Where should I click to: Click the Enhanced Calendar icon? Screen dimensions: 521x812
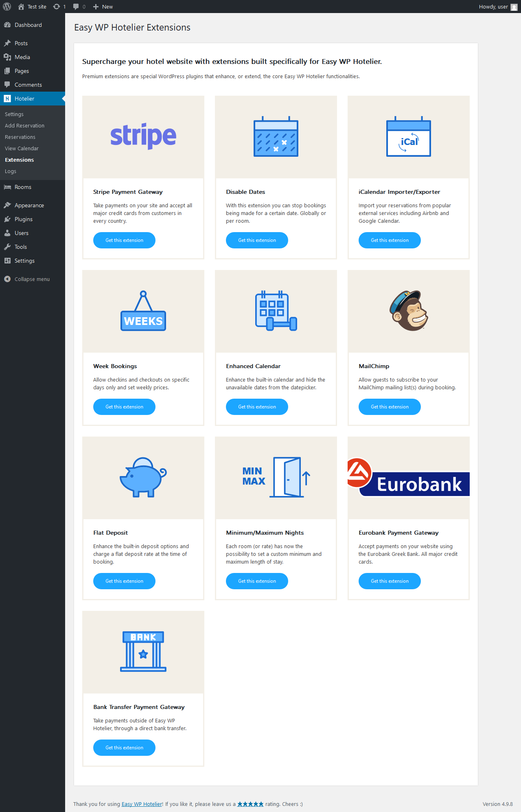click(x=276, y=311)
